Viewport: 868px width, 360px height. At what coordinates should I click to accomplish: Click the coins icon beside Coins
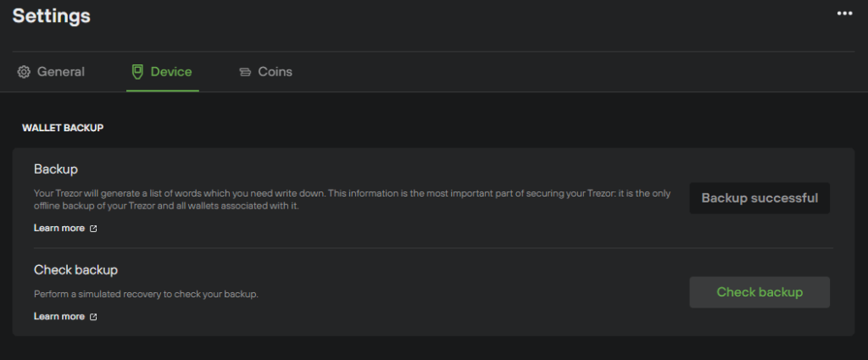point(245,72)
